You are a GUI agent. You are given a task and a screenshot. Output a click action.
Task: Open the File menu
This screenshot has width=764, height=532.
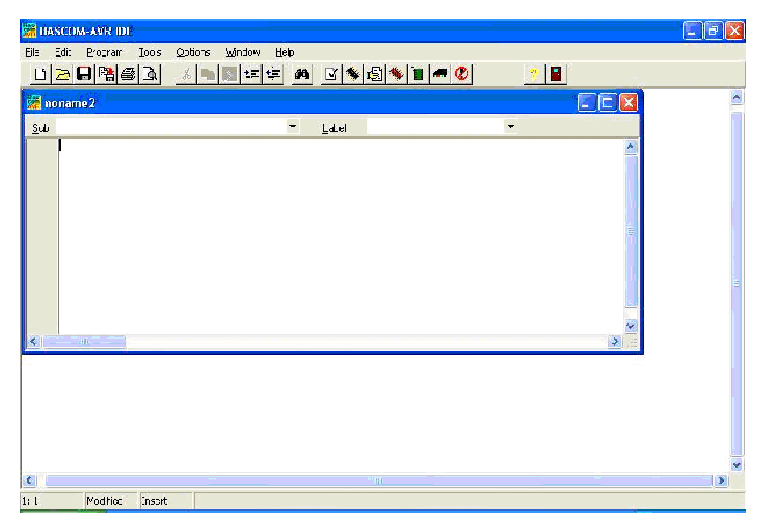click(x=32, y=52)
